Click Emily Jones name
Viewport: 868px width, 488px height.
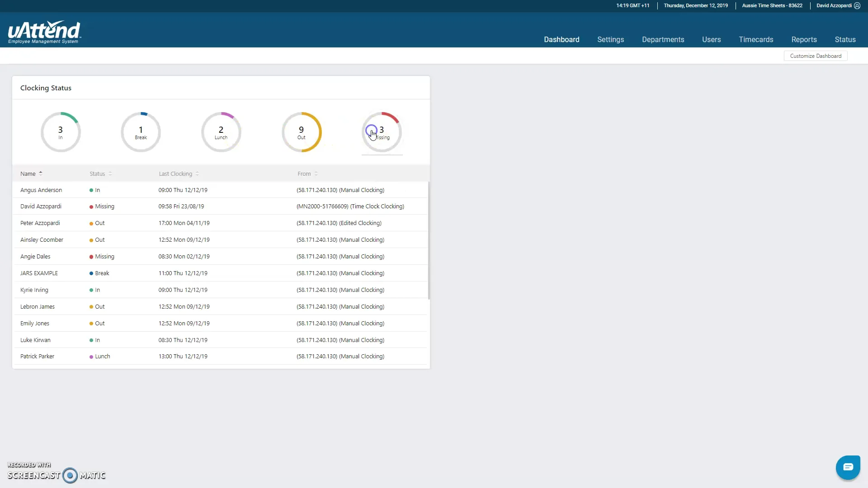[x=35, y=323]
